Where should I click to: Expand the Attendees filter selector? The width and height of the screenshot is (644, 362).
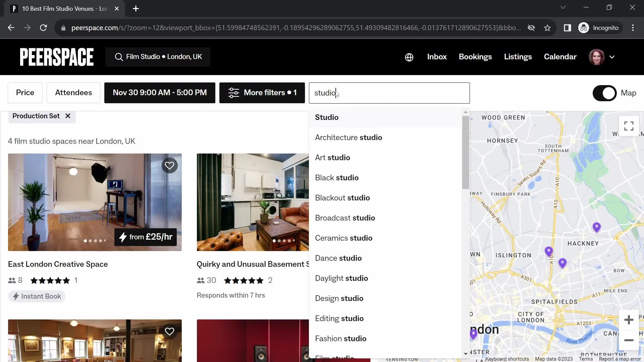click(73, 93)
